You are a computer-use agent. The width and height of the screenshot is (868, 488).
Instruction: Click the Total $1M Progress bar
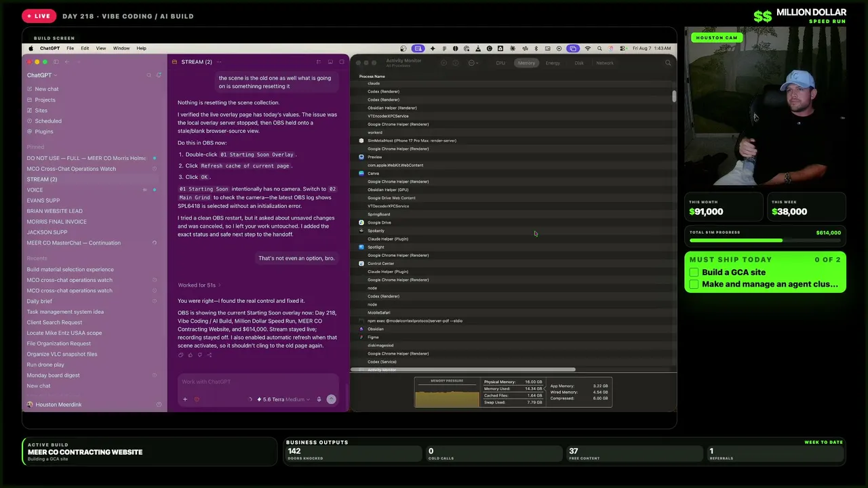tap(765, 240)
